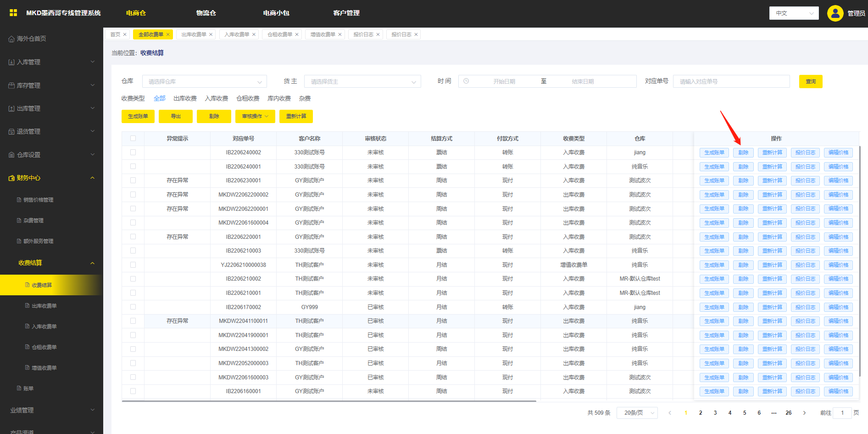Click the yellow 生成账单 toolbar button
Viewport: 868px width, 434px height.
coord(138,116)
